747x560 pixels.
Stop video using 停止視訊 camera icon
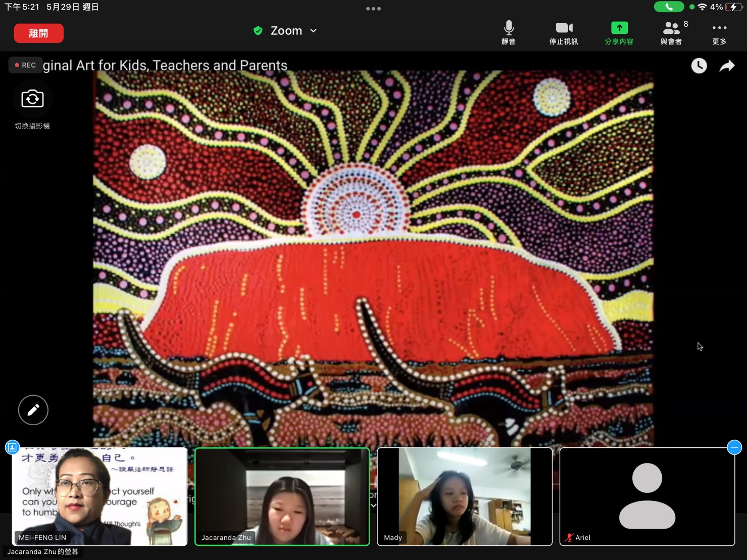pos(564,33)
